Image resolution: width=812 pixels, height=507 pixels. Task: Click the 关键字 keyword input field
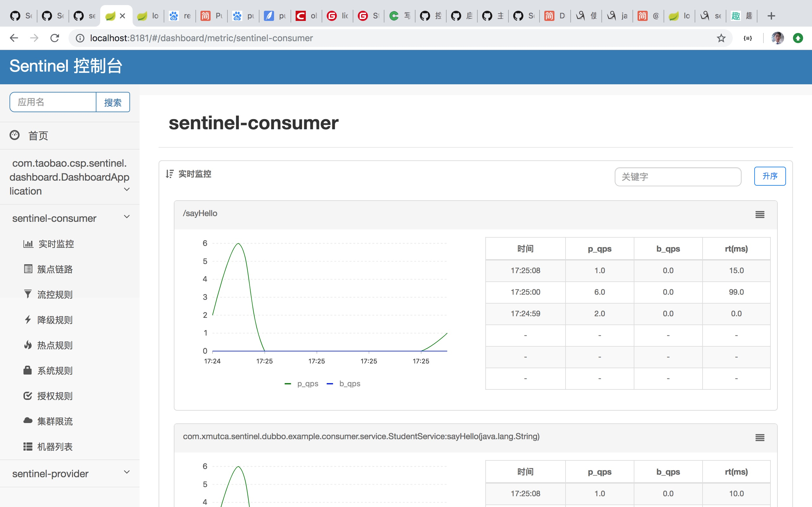point(678,177)
